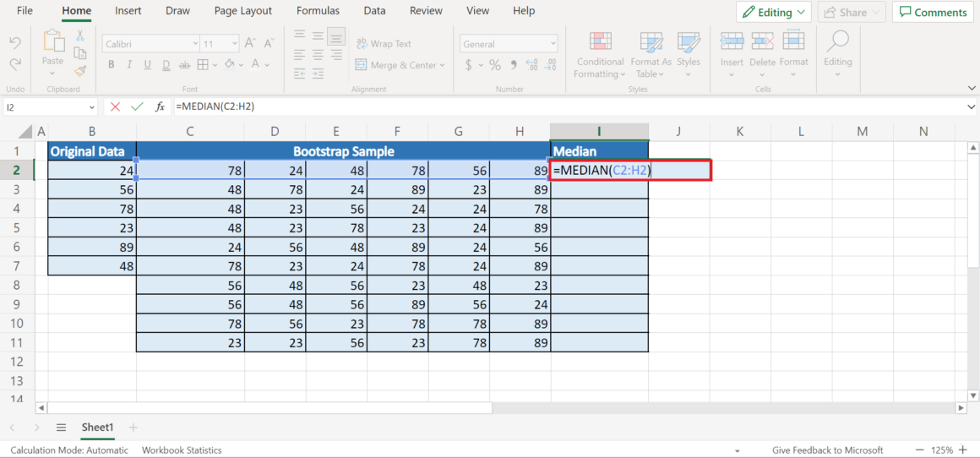
Task: Switch to the Formulas tab
Action: click(x=318, y=11)
